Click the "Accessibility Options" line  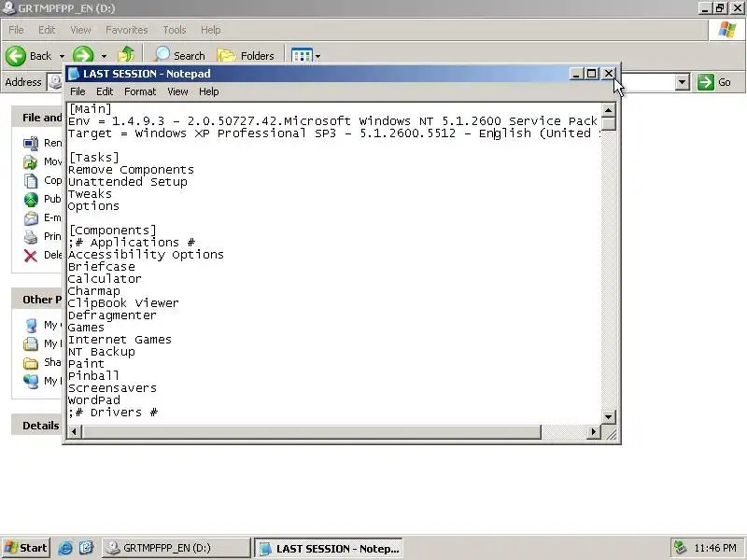(x=146, y=255)
